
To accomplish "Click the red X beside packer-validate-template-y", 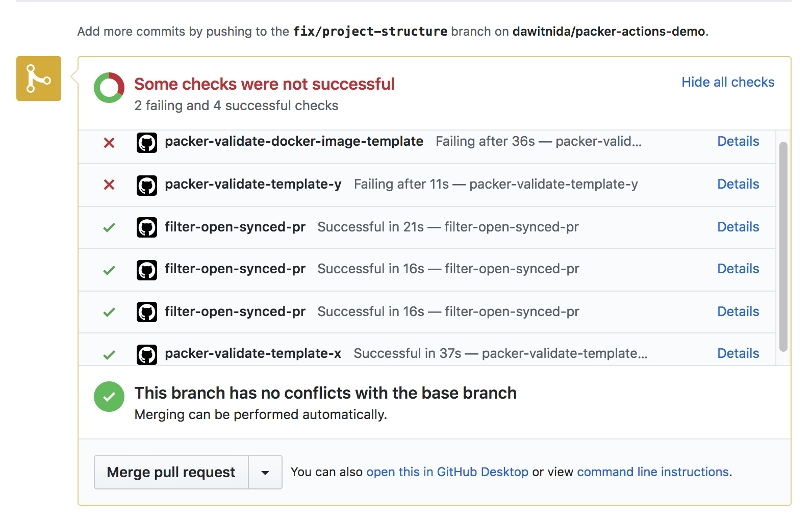I will pos(109,185).
